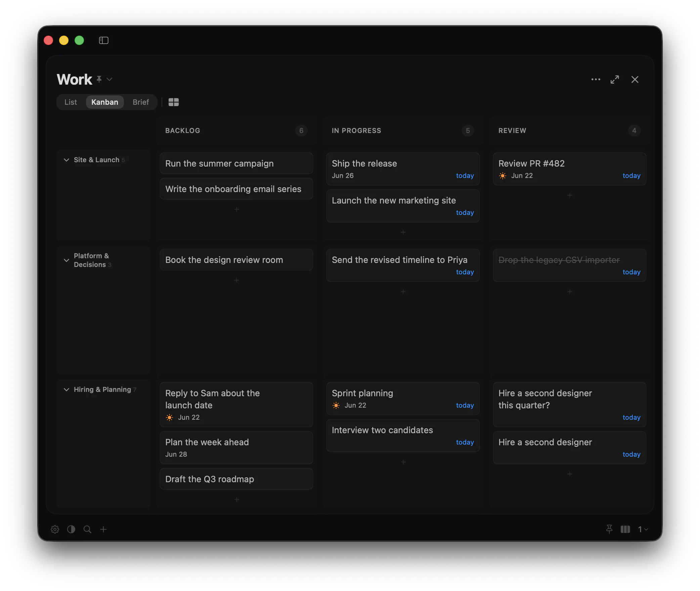Click the In Progress count badge 5
The image size is (700, 591).
point(468,131)
